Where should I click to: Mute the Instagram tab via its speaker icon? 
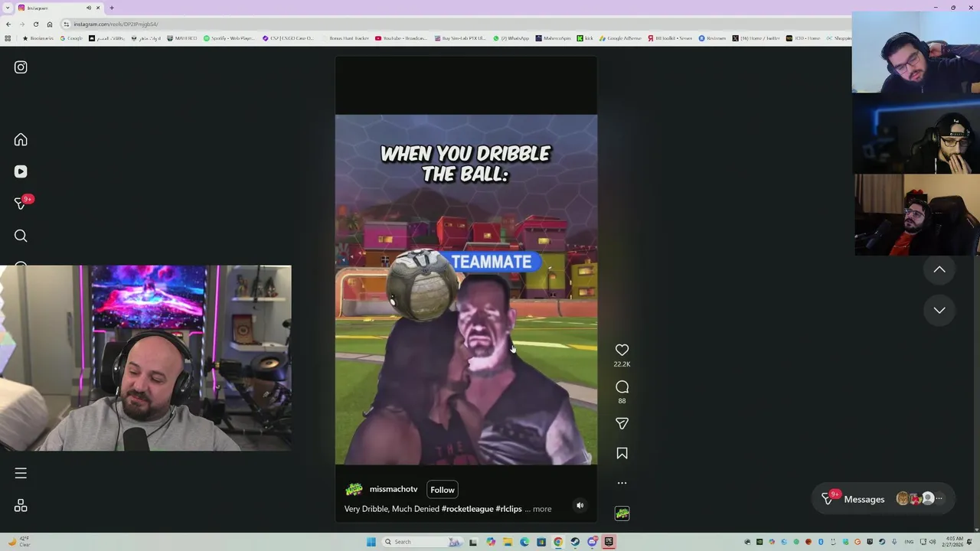tap(89, 8)
